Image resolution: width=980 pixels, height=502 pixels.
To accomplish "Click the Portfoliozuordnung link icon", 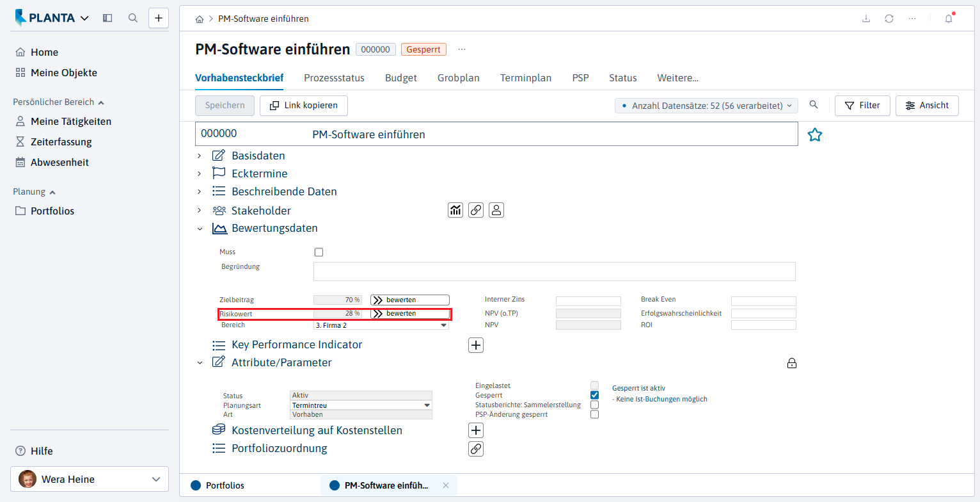I will tap(476, 449).
